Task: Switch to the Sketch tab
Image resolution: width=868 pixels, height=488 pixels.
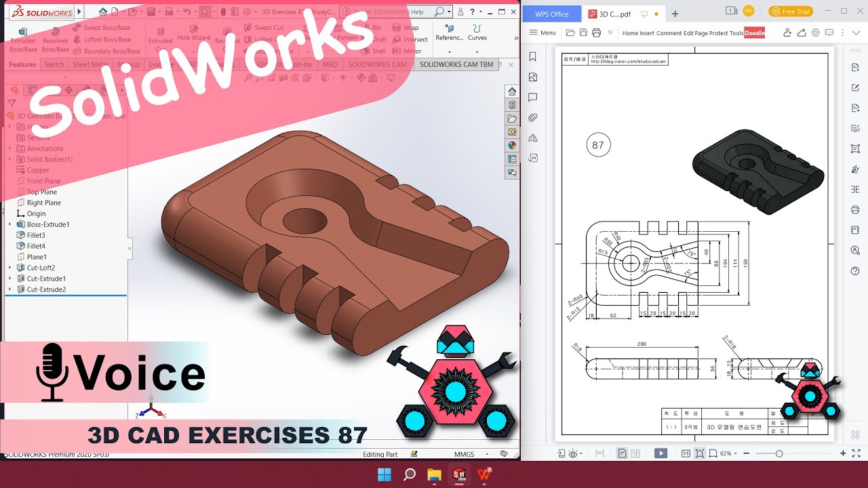Action: [x=54, y=64]
